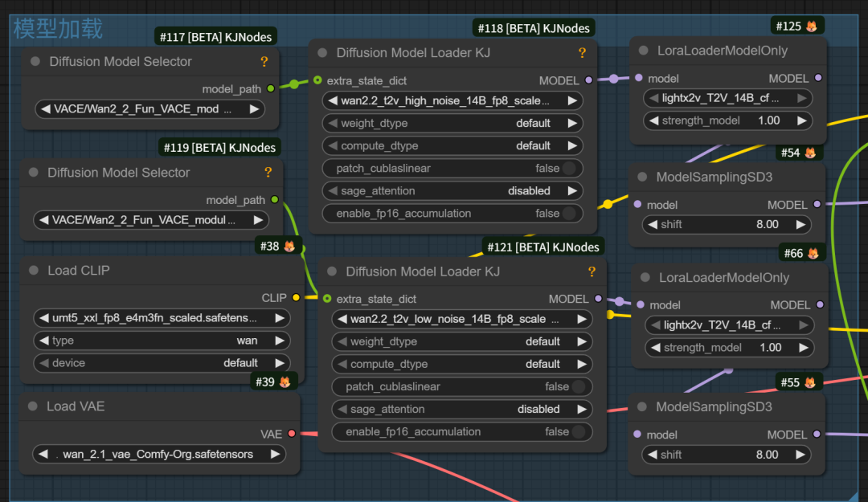
Task: Decrease strength_model on LoraLoaderModelOnly #66
Action: (656, 348)
